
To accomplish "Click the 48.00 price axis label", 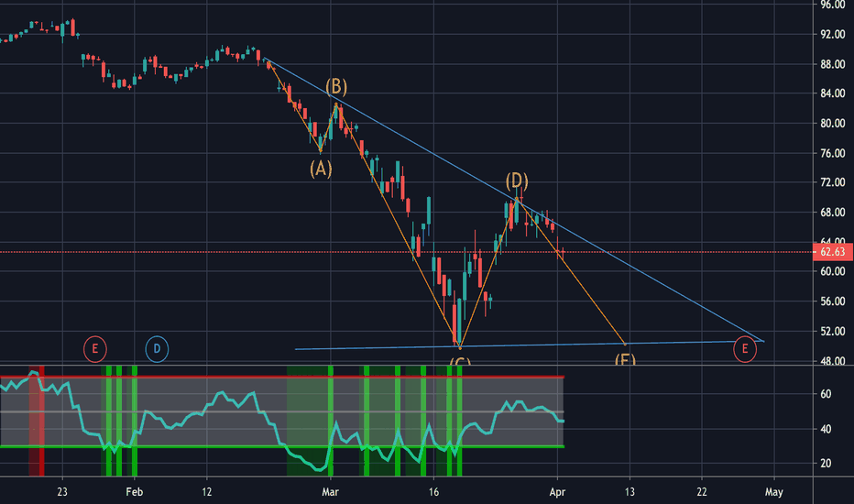I will 833,360.
